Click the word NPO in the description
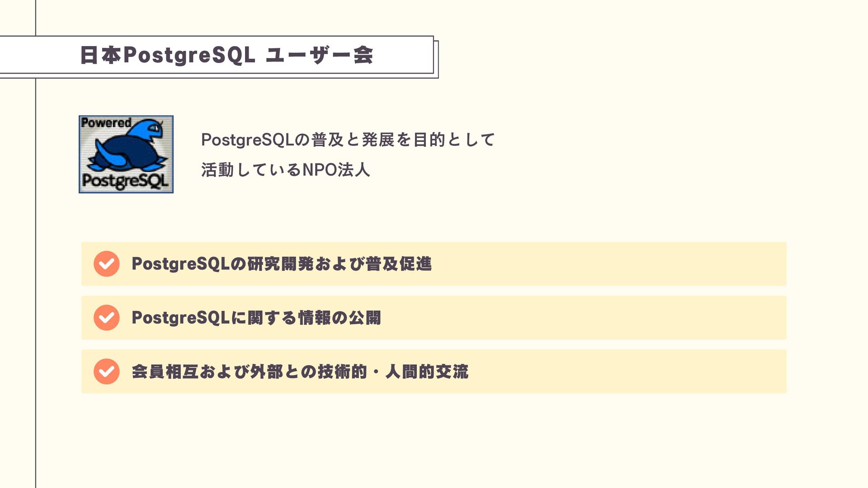The width and height of the screenshot is (868, 488). pyautogui.click(x=319, y=170)
